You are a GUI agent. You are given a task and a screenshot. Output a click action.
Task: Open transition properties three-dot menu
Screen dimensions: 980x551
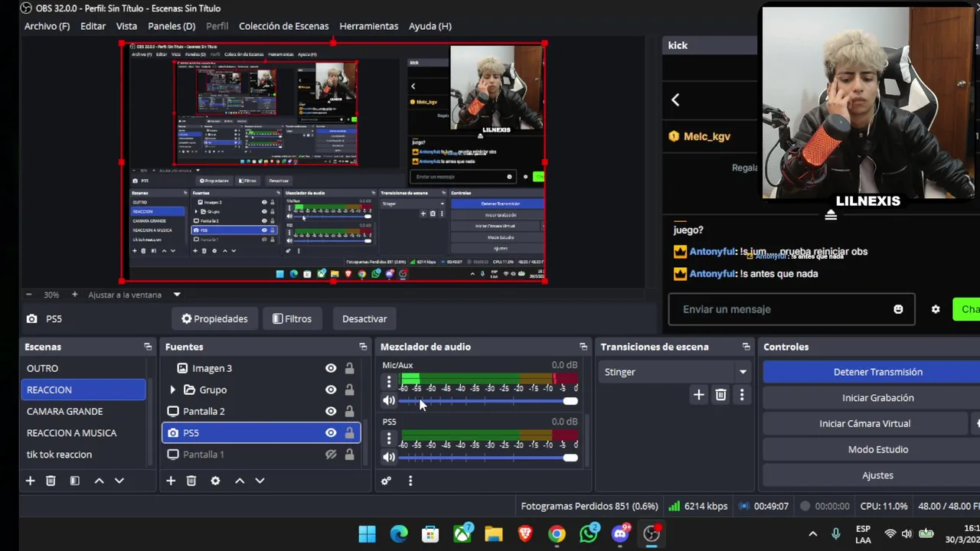(x=741, y=395)
